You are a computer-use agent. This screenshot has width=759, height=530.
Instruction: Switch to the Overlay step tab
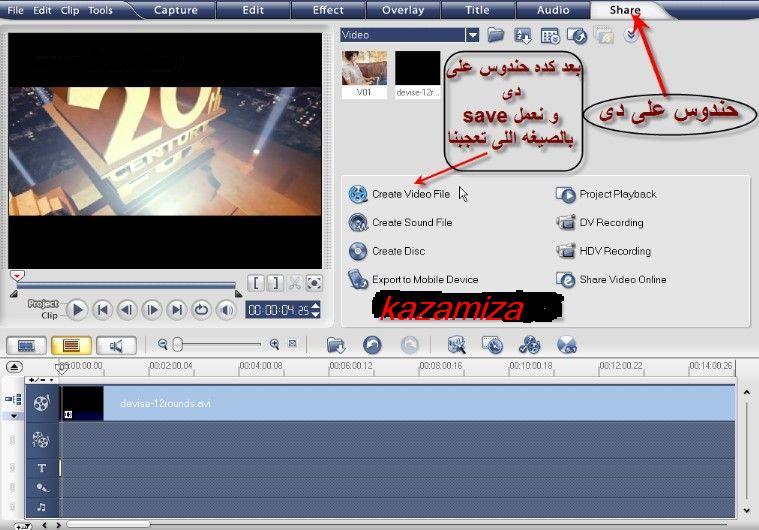point(403,10)
